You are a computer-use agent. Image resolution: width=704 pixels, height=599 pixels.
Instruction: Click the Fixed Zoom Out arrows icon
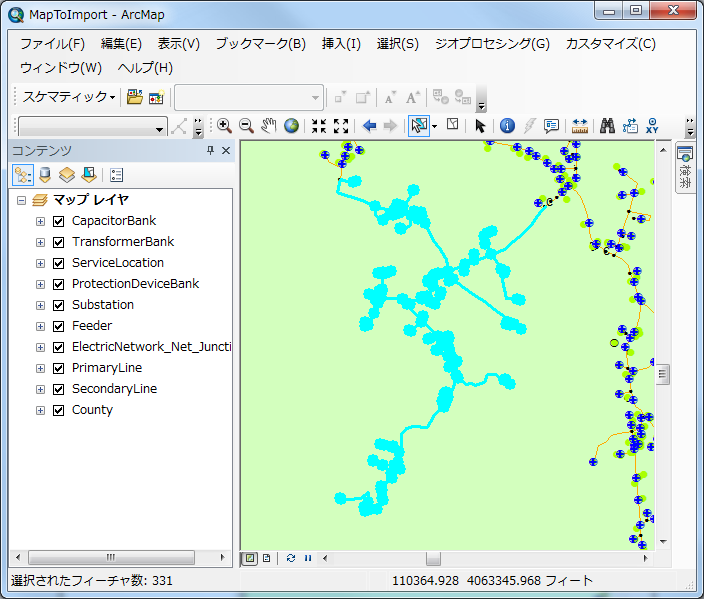pos(341,126)
